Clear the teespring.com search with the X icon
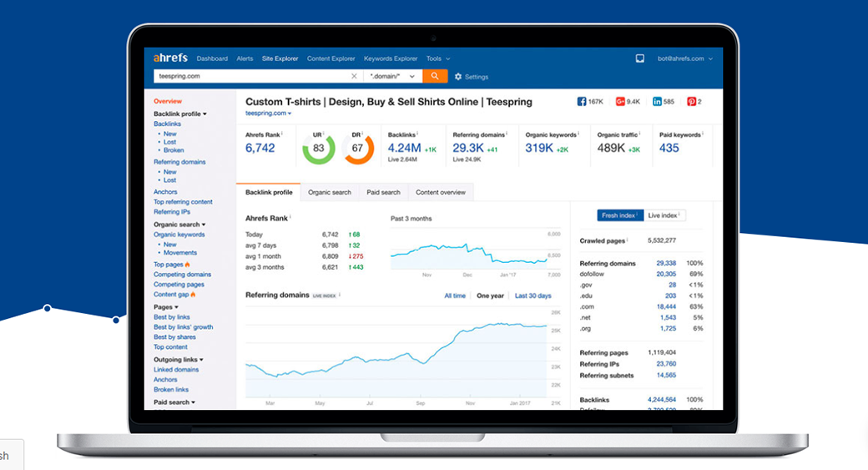Viewport: 868px width, 470px height. coord(354,76)
